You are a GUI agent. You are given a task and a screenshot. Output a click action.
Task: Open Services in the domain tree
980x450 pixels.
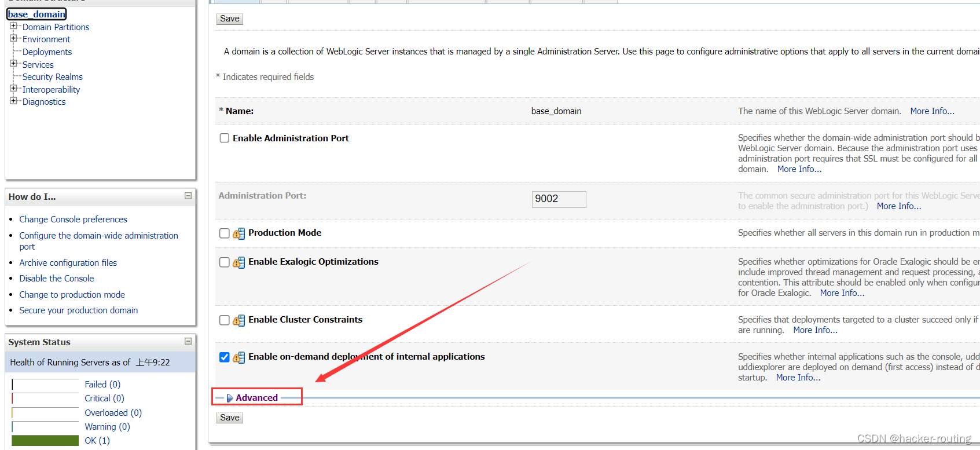[38, 65]
